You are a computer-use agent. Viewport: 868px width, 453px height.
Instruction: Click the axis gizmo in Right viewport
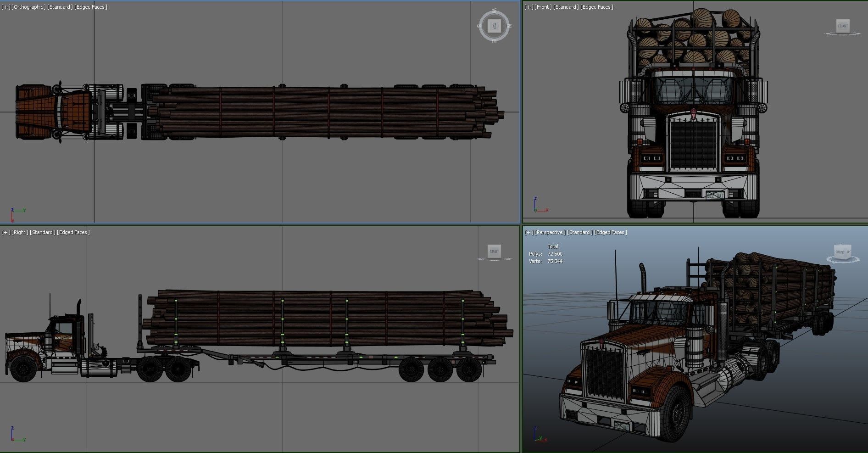tap(18, 434)
